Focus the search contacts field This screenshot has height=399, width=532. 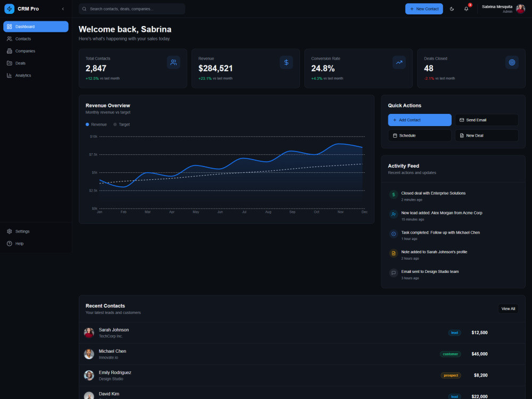tap(132, 9)
